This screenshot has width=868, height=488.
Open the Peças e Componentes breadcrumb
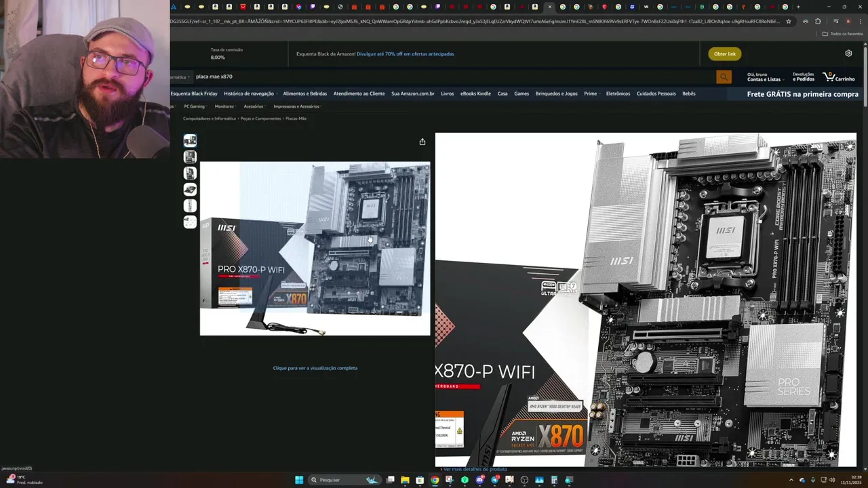(x=260, y=119)
